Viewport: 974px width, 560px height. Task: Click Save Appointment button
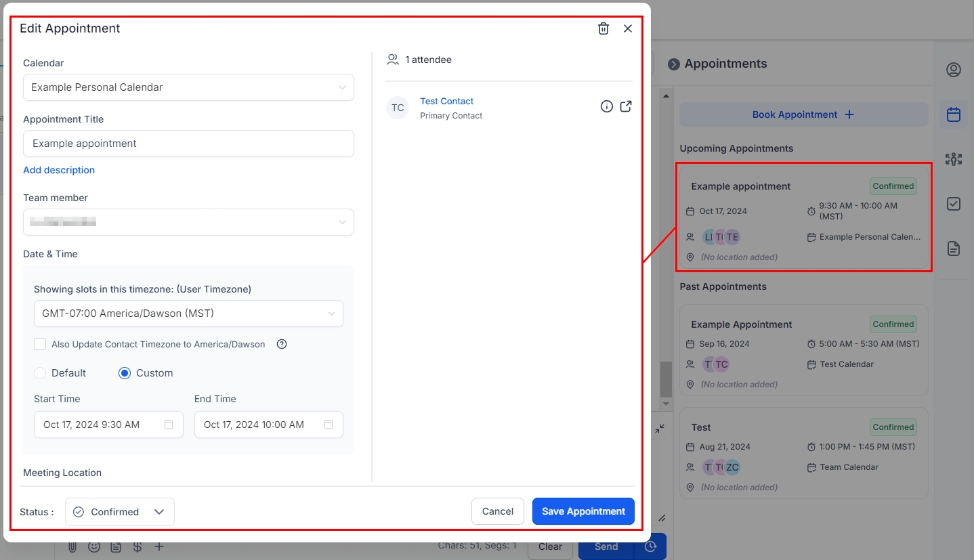click(583, 511)
